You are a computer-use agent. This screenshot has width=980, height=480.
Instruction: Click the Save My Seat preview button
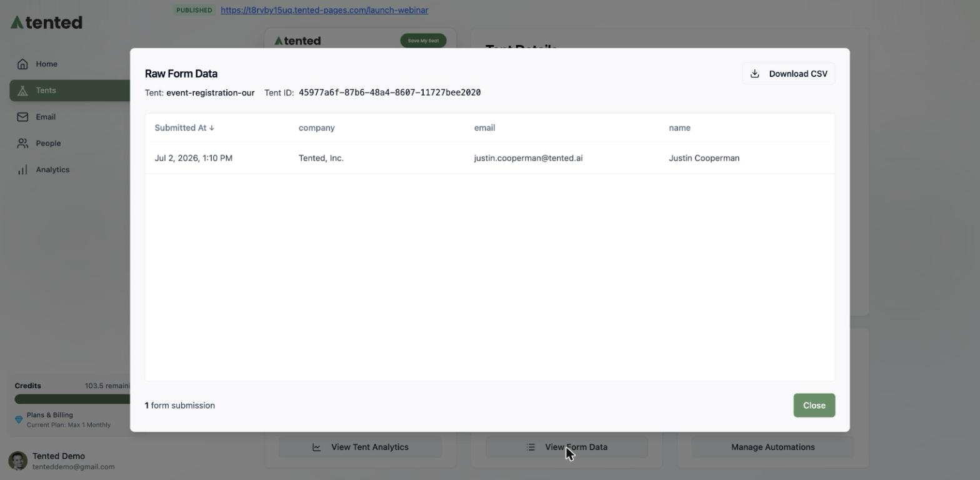(x=423, y=41)
